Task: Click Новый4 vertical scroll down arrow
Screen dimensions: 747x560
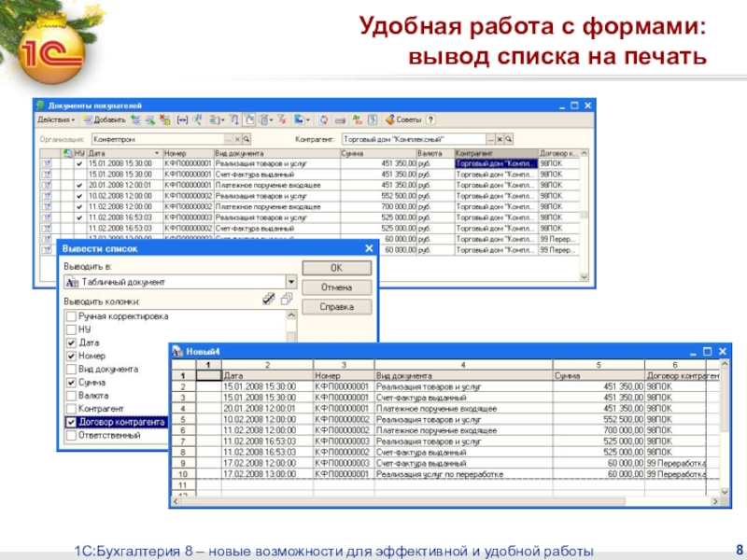Action: [725, 492]
